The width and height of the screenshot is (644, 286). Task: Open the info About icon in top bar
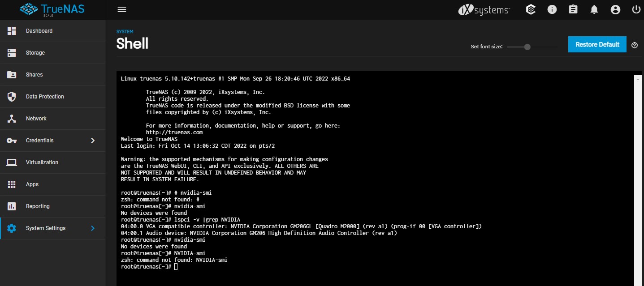point(552,9)
